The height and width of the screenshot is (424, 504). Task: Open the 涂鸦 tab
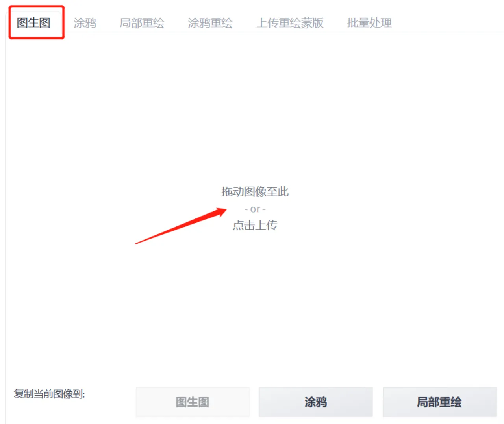(85, 23)
